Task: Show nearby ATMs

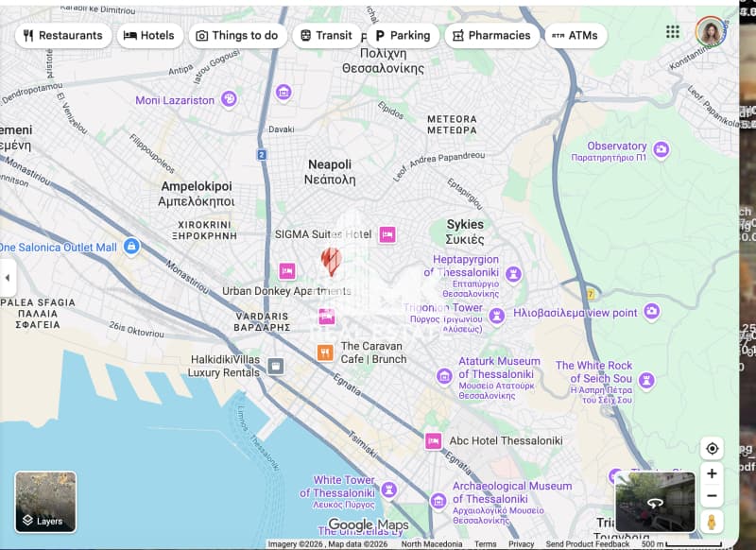Action: 576,36
